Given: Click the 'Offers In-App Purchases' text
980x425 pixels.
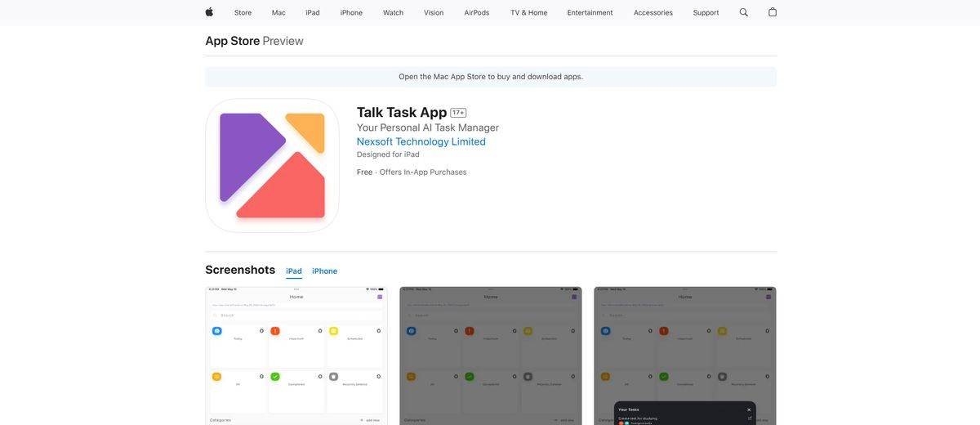Looking at the screenshot, I should [423, 172].
